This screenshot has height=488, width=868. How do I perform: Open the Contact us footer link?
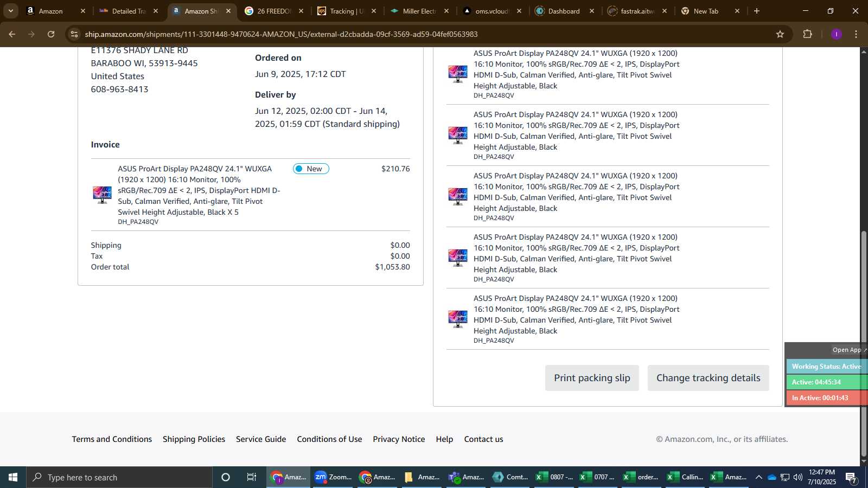[x=483, y=439]
